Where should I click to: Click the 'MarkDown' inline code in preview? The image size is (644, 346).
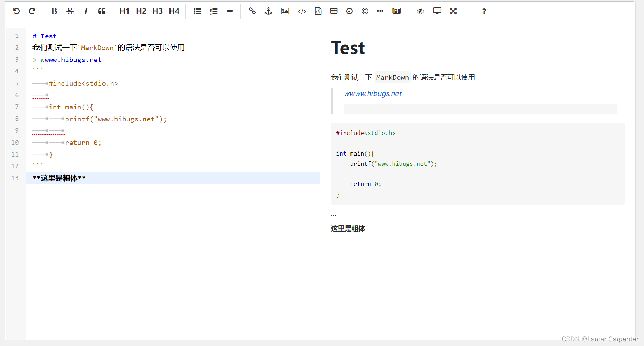pyautogui.click(x=392, y=78)
